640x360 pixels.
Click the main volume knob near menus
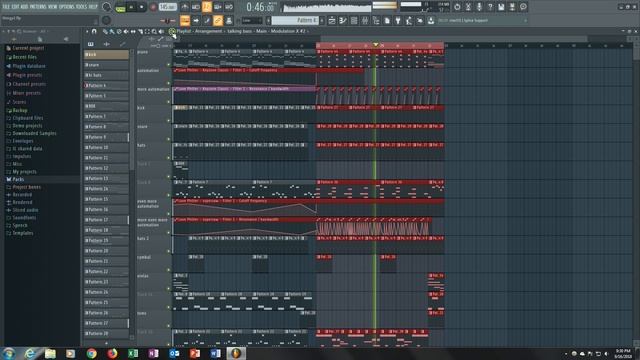(106, 7)
